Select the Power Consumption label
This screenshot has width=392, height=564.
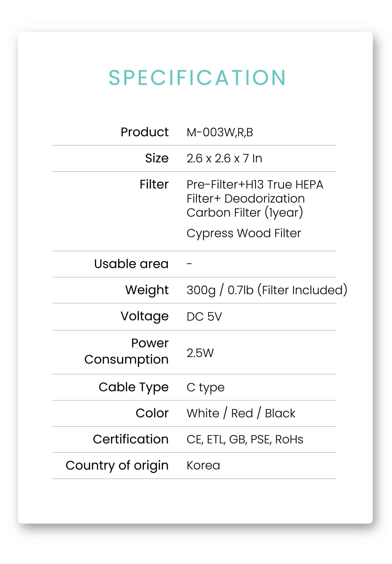tap(126, 352)
